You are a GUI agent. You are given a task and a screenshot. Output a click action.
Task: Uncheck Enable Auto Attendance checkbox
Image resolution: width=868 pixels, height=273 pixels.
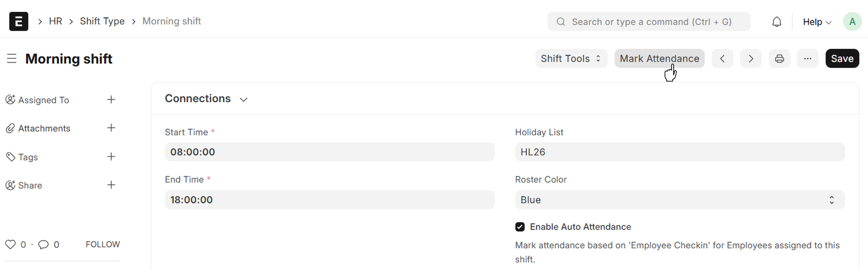point(520,227)
